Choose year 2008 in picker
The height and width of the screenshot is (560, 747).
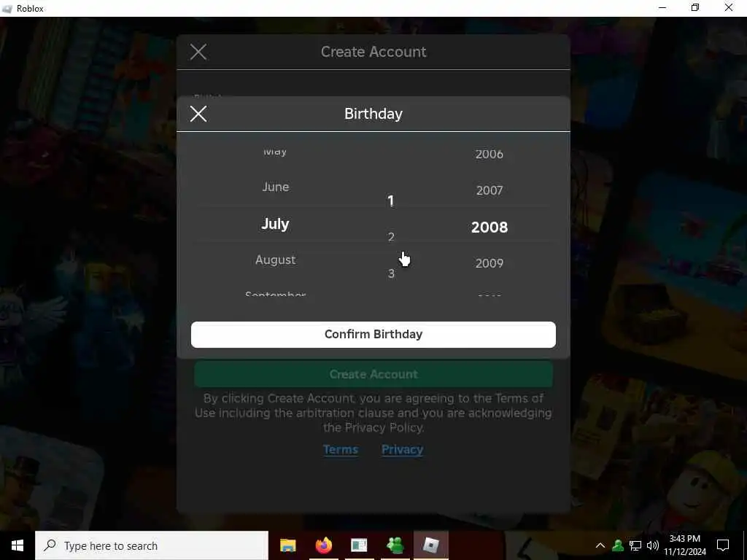point(489,227)
